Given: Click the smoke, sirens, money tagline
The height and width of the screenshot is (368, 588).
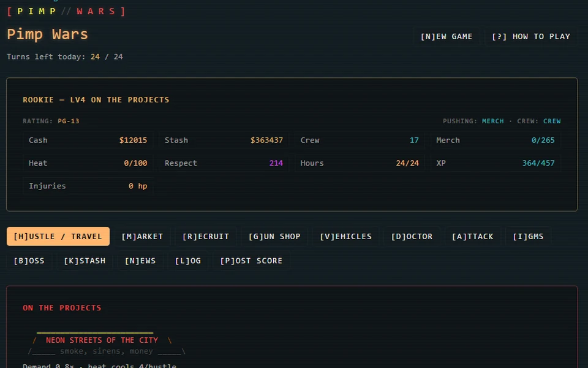Looking at the screenshot, I should 107,351.
